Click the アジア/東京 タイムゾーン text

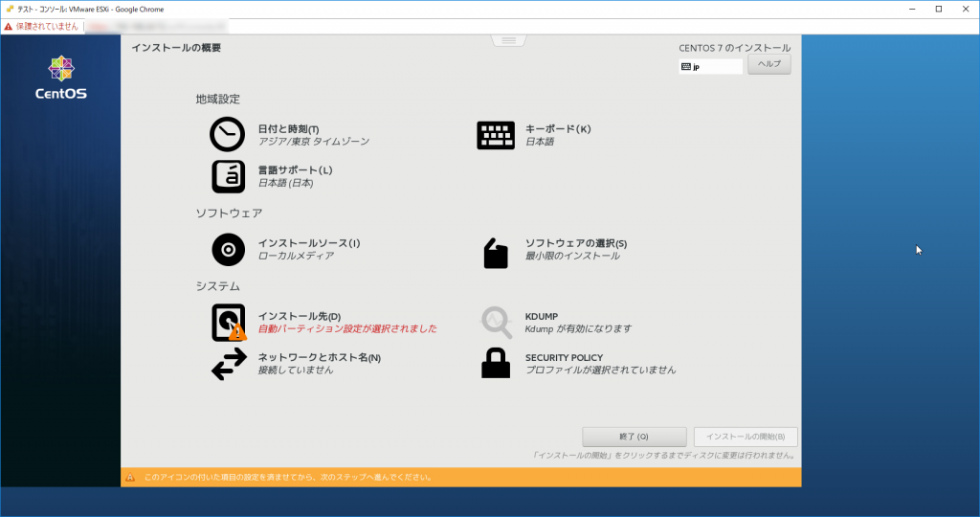click(314, 142)
